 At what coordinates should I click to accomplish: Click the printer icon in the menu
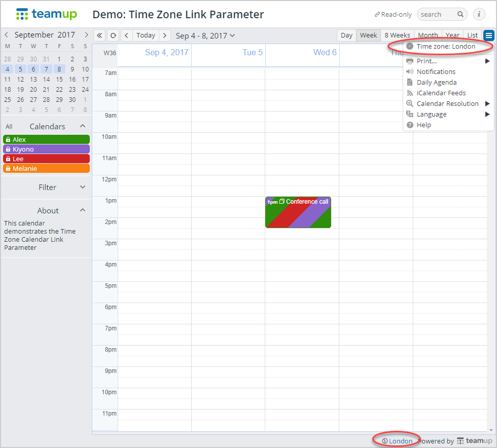pyautogui.click(x=410, y=61)
